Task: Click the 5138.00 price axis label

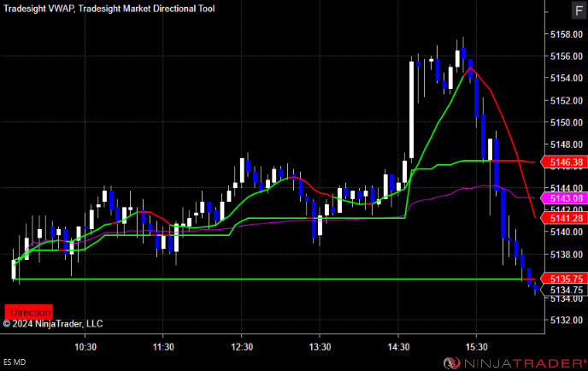Action: 567,255
